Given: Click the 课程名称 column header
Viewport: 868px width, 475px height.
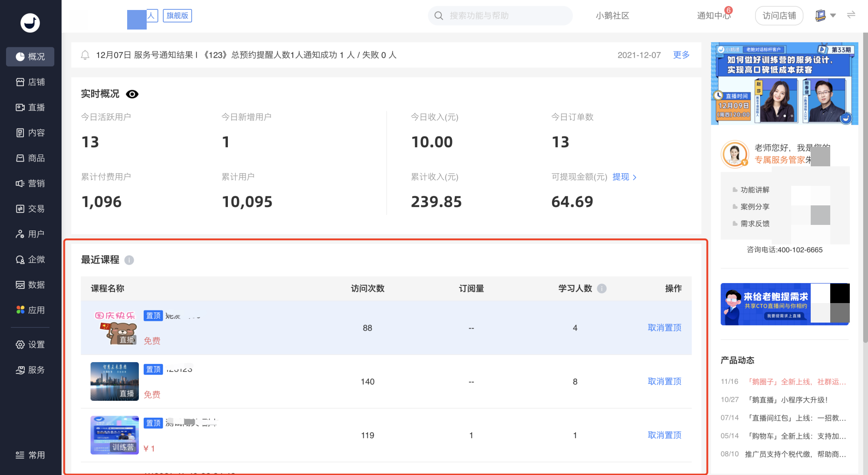Looking at the screenshot, I should 108,289.
